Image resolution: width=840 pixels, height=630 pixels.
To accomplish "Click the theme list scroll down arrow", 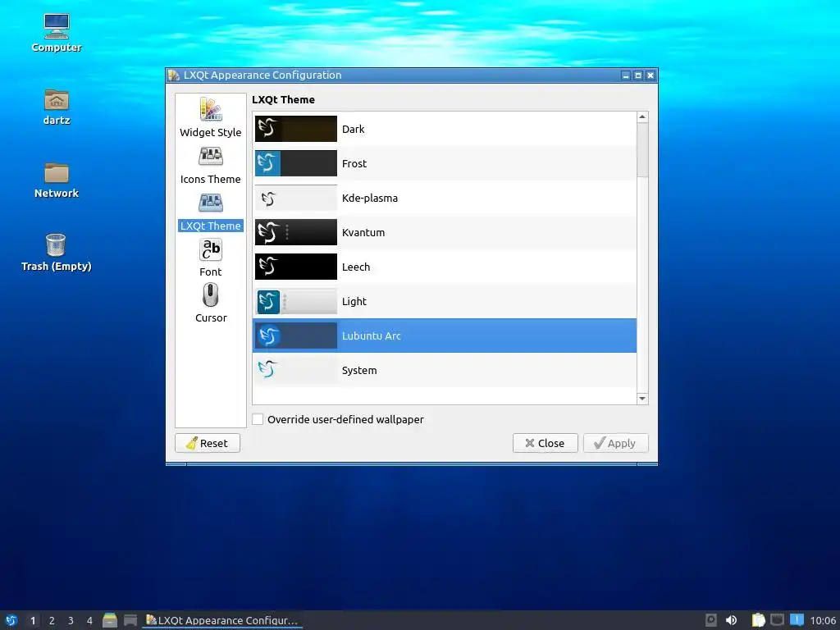I will coord(642,399).
